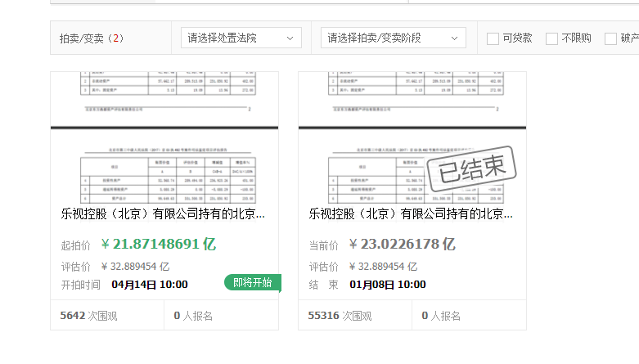Click the 不限购 label text
This screenshot has height=364, width=639.
(x=576, y=38)
